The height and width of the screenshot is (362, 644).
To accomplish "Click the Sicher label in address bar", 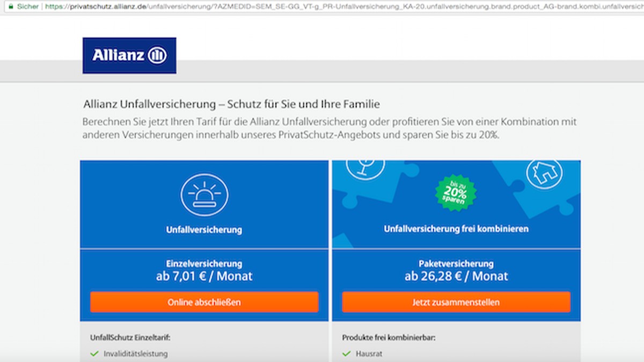I will click(28, 6).
